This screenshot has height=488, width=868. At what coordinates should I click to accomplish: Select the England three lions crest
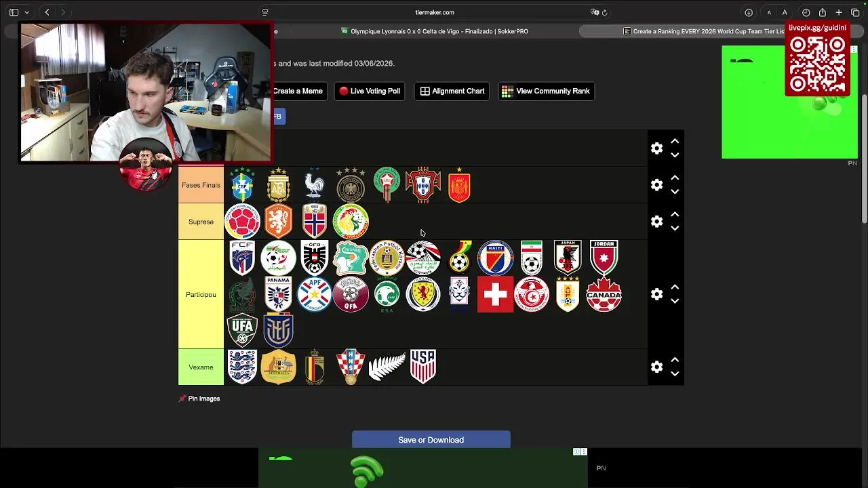(242, 367)
